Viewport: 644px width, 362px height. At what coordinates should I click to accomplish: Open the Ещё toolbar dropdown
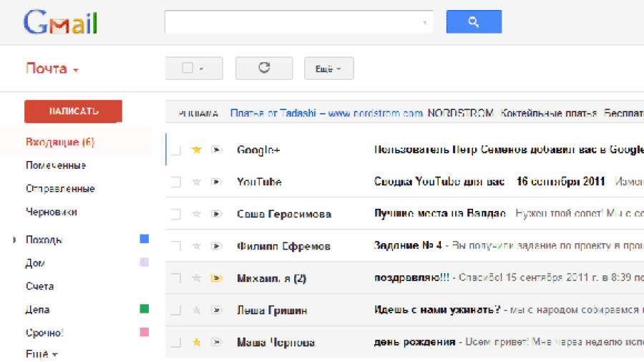[x=328, y=69]
